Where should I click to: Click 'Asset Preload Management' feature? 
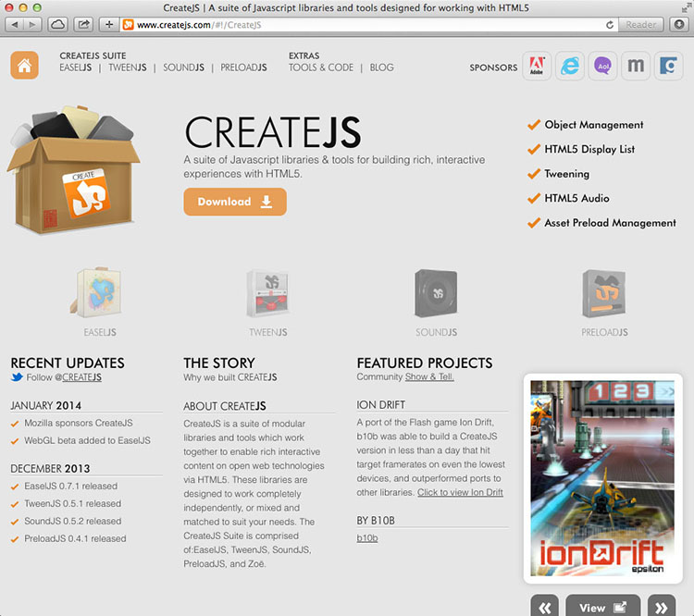611,223
